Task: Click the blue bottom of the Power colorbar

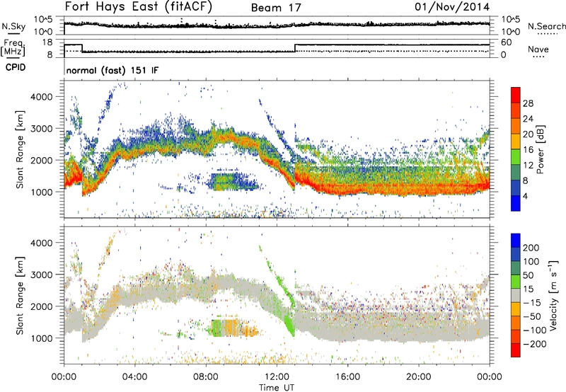Action: pos(516,203)
